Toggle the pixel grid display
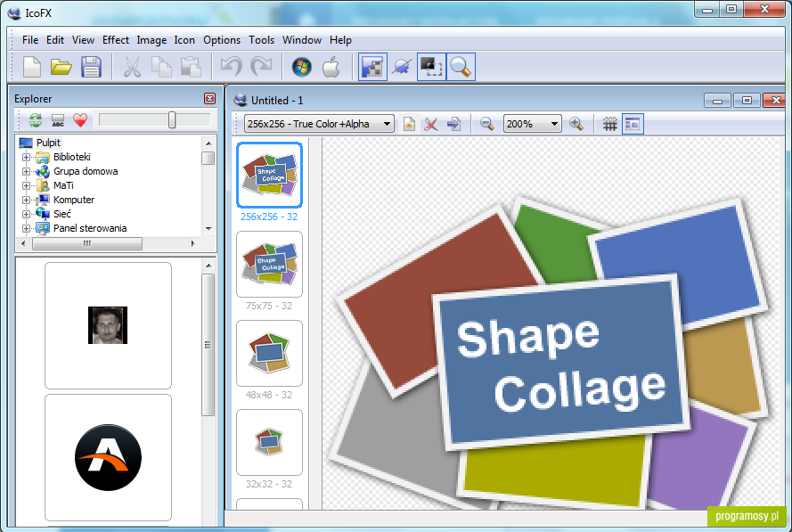The image size is (792, 532). pyautogui.click(x=610, y=124)
